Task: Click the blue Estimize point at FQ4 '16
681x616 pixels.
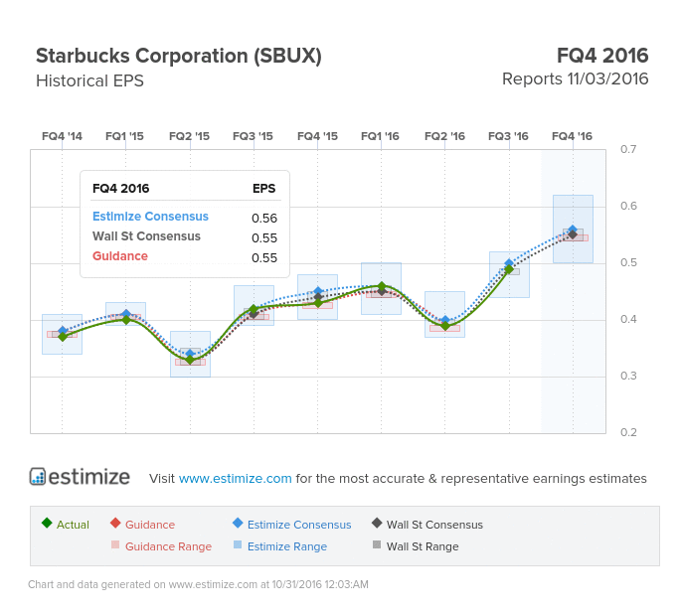Action: pyautogui.click(x=573, y=230)
